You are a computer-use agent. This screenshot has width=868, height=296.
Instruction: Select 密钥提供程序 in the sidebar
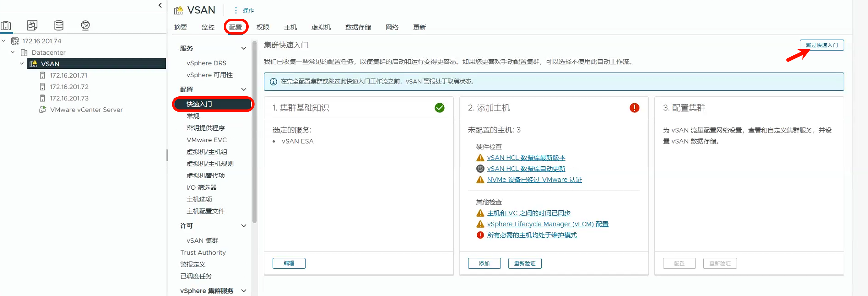(206, 128)
